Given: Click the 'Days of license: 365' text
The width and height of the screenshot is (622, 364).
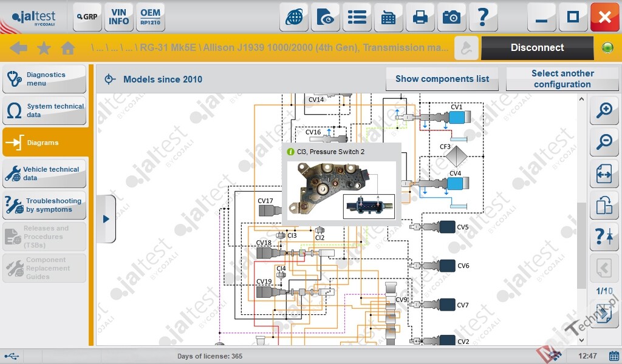Looking at the screenshot, I should [210, 356].
